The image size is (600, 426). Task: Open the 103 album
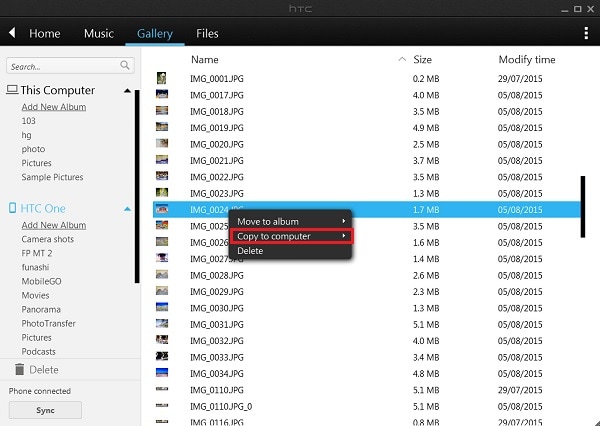(x=28, y=121)
